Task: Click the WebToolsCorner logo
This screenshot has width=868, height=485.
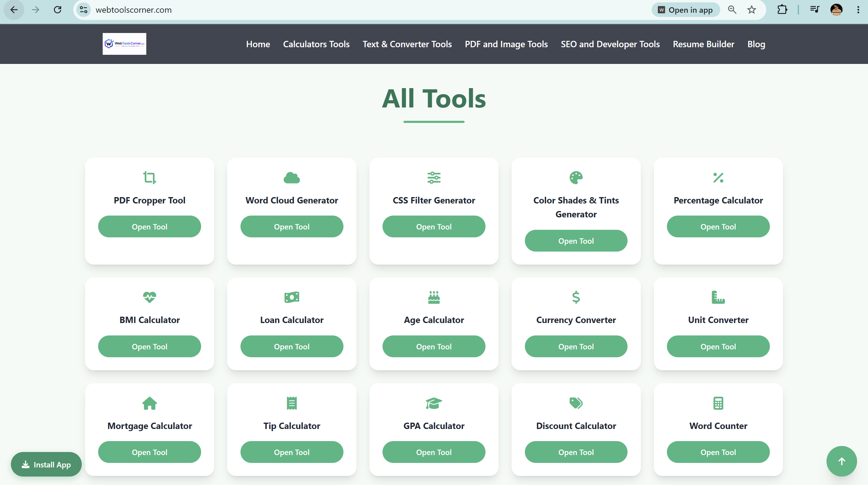Action: tap(124, 44)
